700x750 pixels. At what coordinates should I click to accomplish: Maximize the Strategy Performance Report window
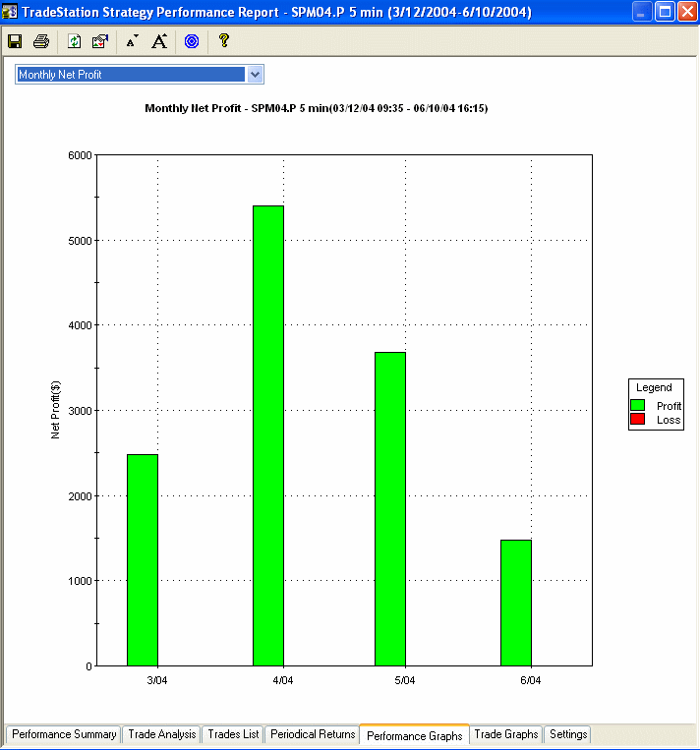(x=665, y=11)
